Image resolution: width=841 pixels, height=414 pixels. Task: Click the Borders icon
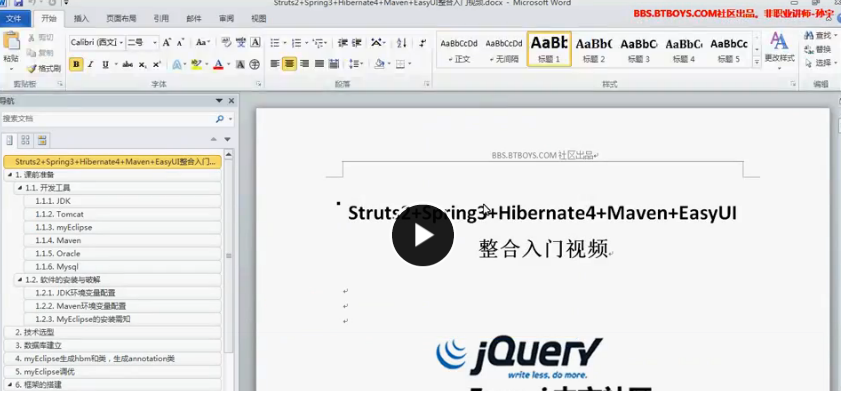pyautogui.click(x=400, y=64)
